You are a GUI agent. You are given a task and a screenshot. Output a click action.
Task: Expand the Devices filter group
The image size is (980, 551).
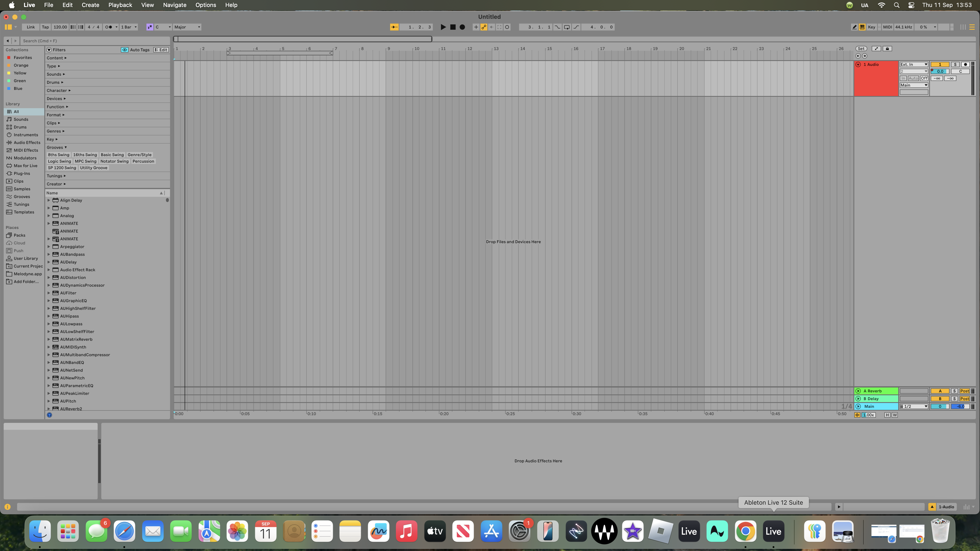pyautogui.click(x=56, y=98)
